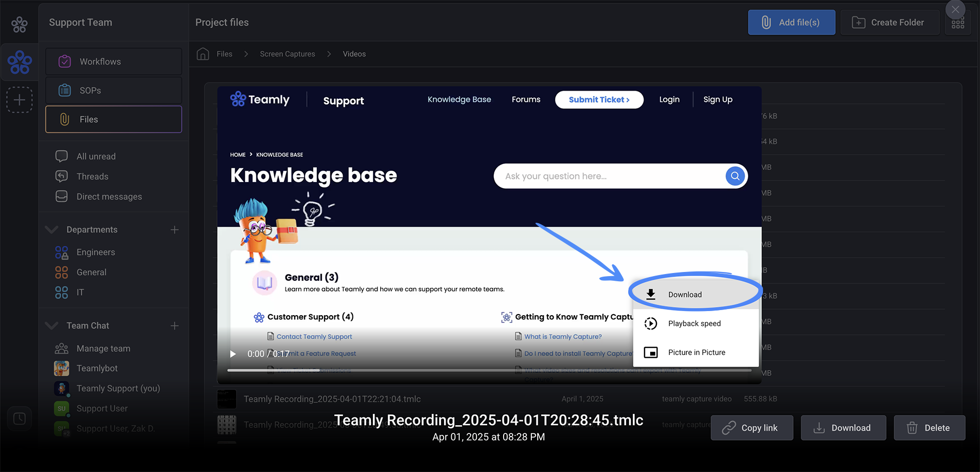Open Teamly Support (you) chat
The height and width of the screenshot is (472, 980).
coord(118,388)
